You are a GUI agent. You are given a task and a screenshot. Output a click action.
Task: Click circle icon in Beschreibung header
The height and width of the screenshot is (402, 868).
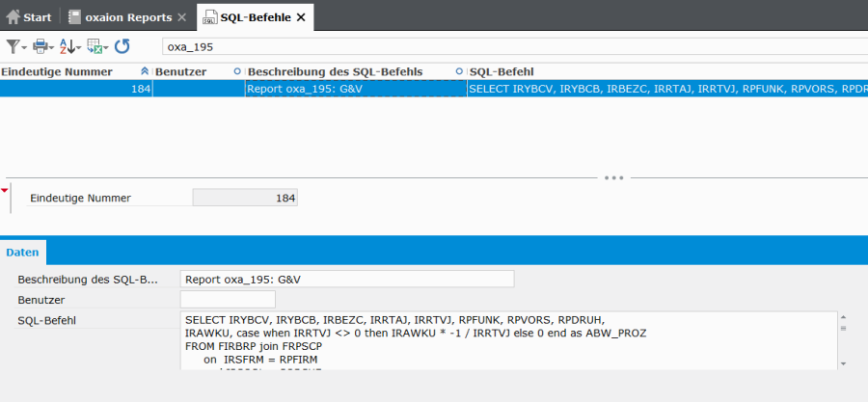coord(459,71)
